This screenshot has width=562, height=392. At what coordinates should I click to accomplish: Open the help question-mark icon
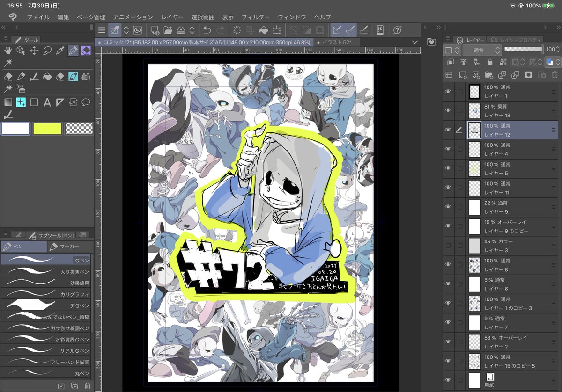tap(397, 30)
